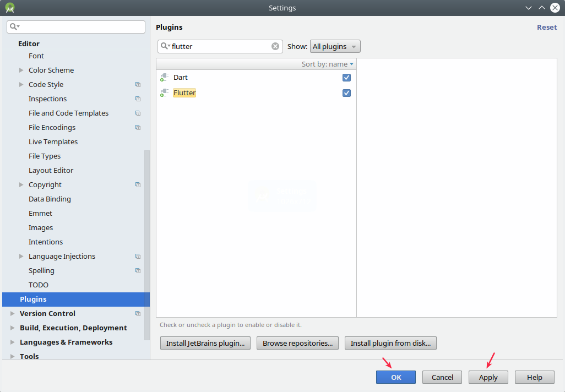This screenshot has height=392, width=565.
Task: Uncheck the Dart plugin checkbox
Action: [x=346, y=78]
